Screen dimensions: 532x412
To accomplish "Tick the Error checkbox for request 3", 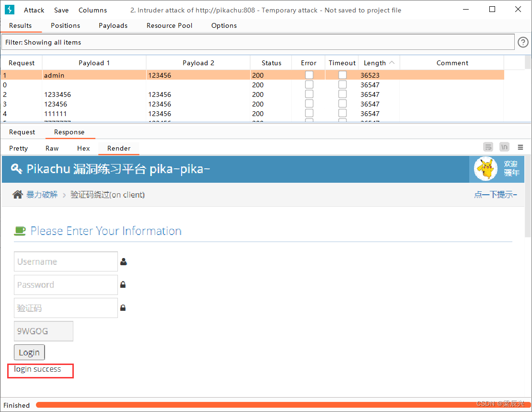I will click(309, 103).
